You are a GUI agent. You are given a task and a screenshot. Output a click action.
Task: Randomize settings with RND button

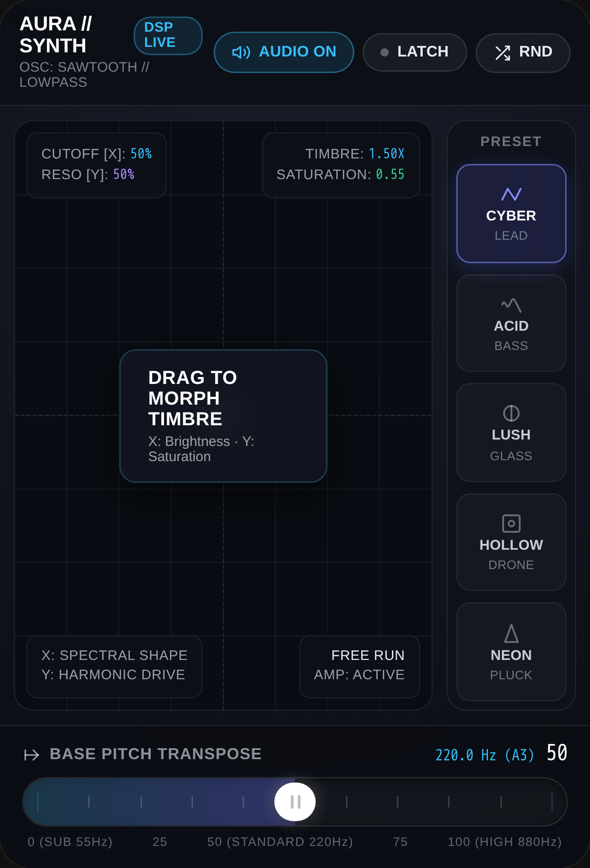pyautogui.click(x=523, y=53)
